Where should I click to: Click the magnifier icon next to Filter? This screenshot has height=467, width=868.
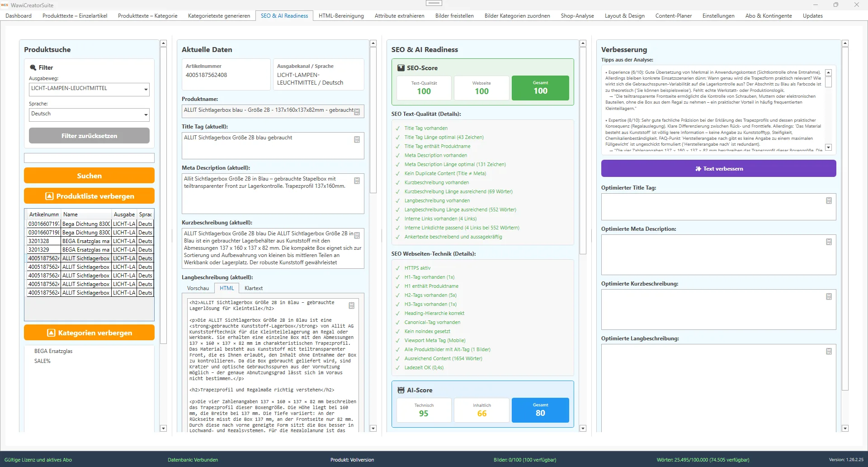(33, 67)
